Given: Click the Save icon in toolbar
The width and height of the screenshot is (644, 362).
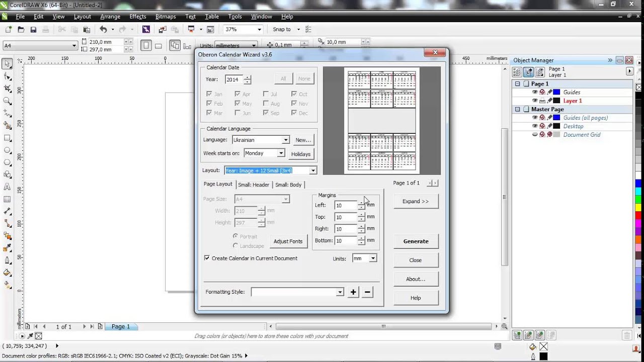Looking at the screenshot, I should pos(33,30).
